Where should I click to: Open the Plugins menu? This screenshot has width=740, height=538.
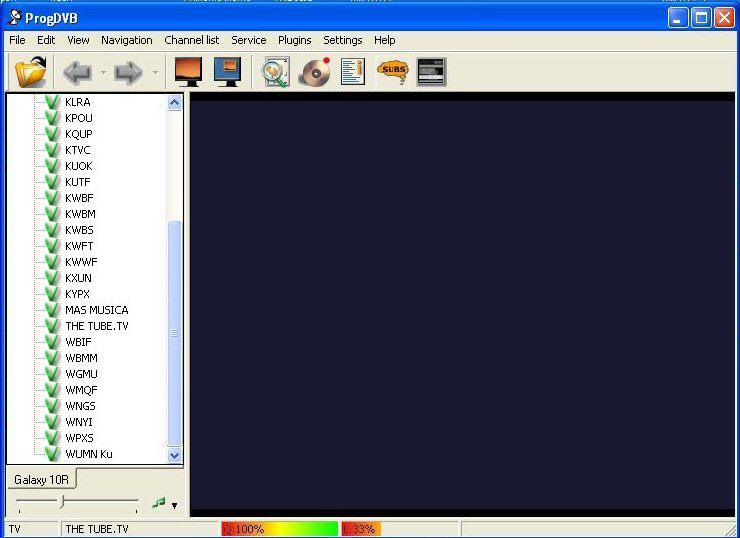[x=294, y=41]
